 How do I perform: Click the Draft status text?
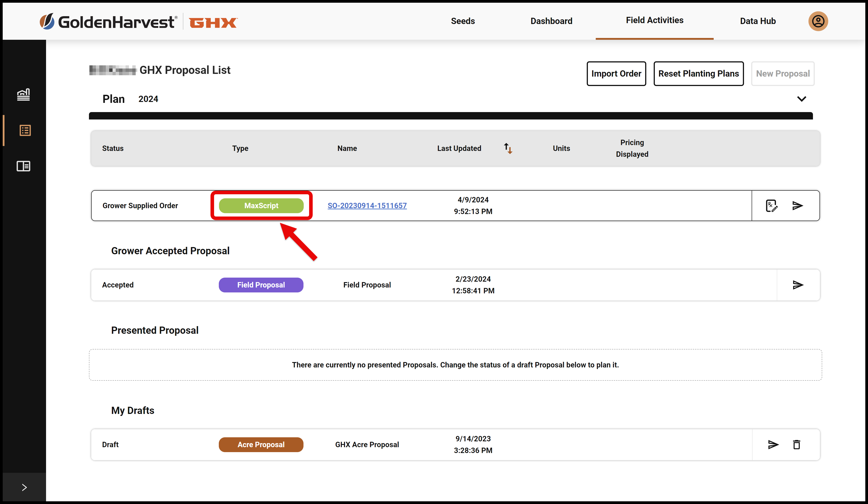[110, 444]
